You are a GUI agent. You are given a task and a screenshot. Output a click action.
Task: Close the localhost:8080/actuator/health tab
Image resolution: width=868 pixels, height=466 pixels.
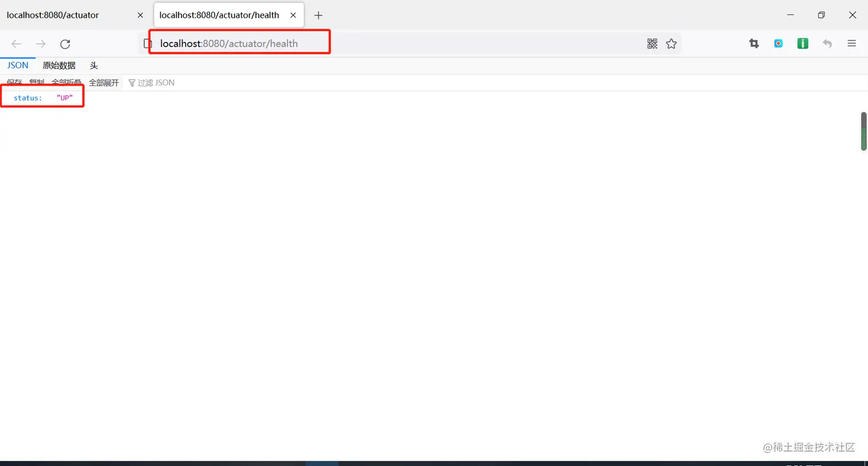(293, 15)
